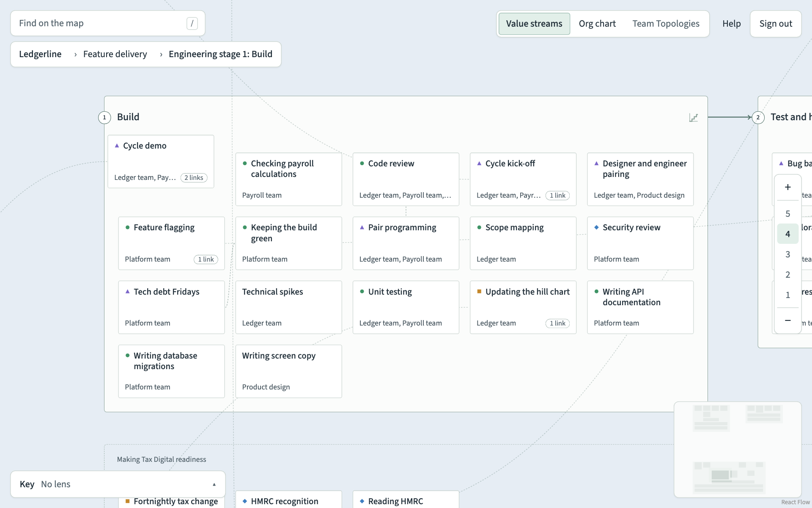Image resolution: width=812 pixels, height=508 pixels.
Task: Open the Help menu
Action: coord(731,24)
